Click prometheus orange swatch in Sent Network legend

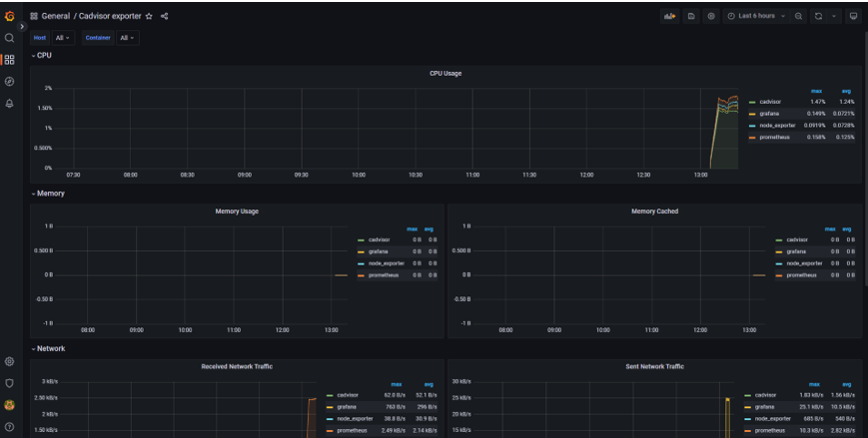click(x=748, y=431)
